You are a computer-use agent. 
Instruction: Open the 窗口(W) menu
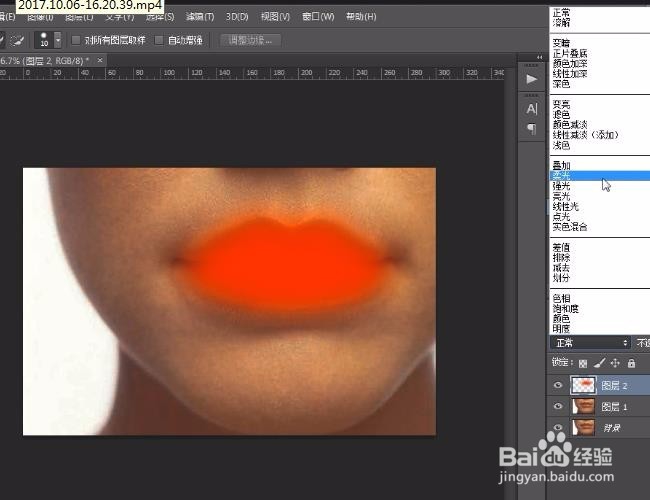click(318, 17)
